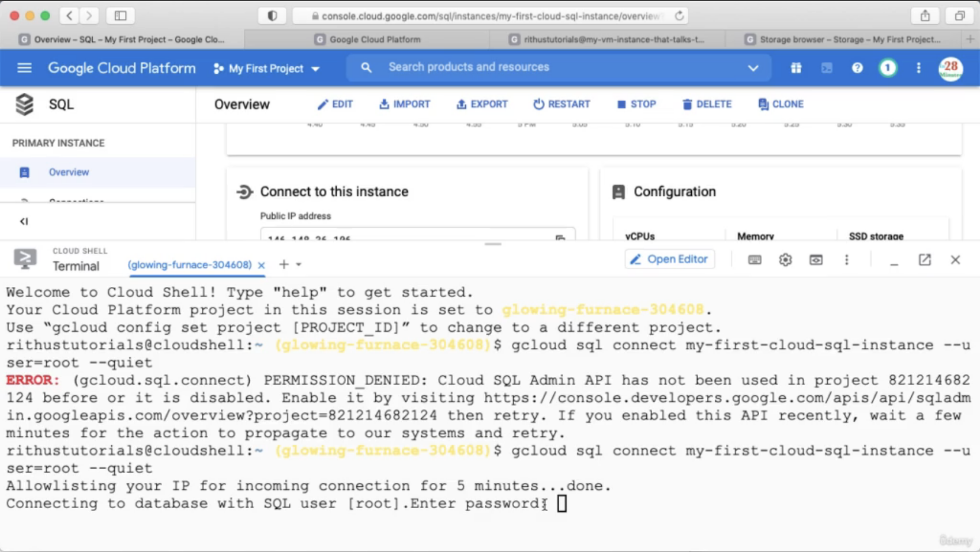
Task: Click the Open Editor button
Action: click(669, 259)
